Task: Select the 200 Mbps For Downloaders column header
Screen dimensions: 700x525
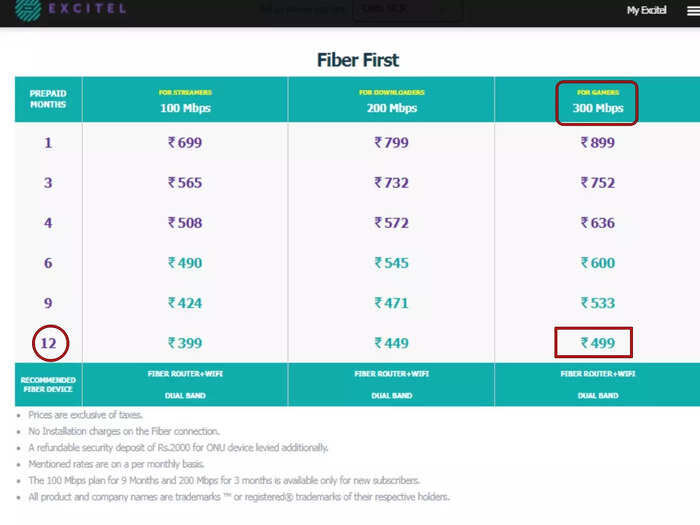Action: pos(392,101)
